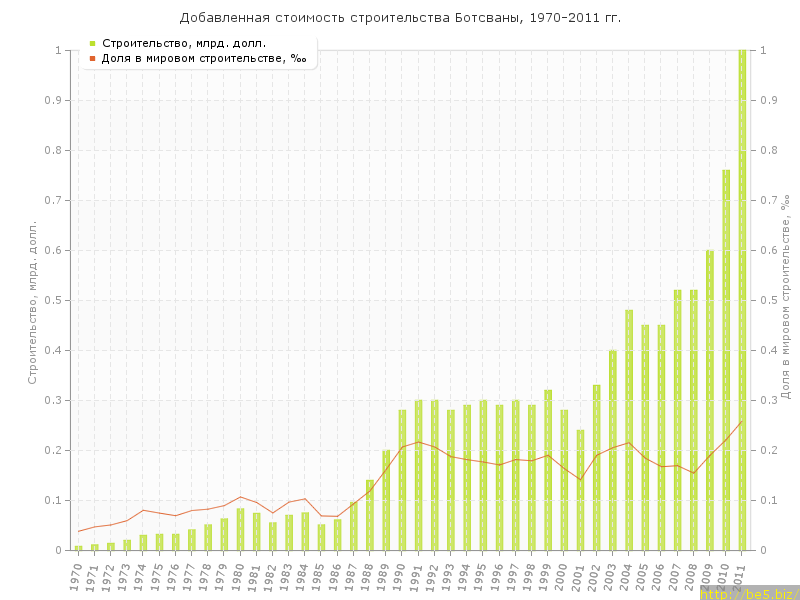800x600 pixels.
Task: Open the be5.biz watermark link
Action: (x=748, y=593)
